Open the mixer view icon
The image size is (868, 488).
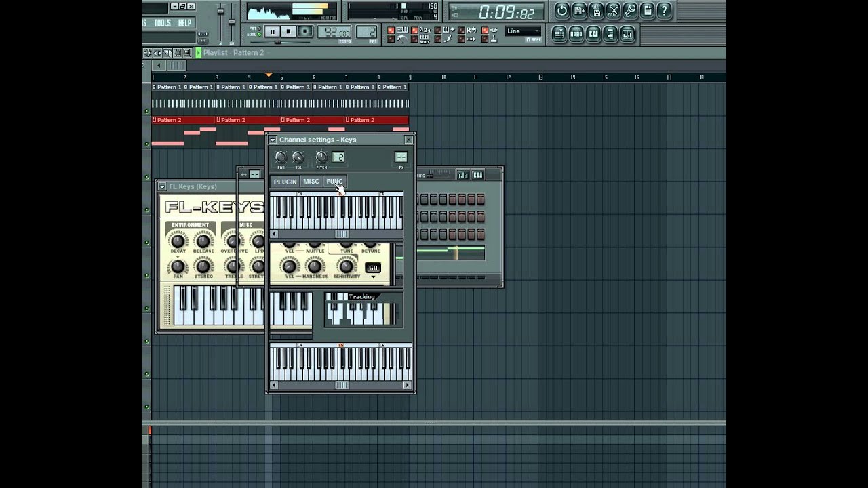[627, 34]
